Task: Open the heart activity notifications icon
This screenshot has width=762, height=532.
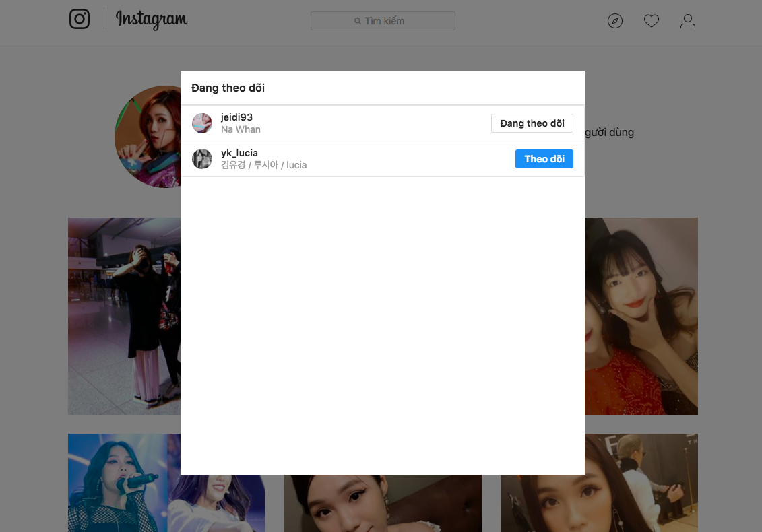Action: click(651, 22)
